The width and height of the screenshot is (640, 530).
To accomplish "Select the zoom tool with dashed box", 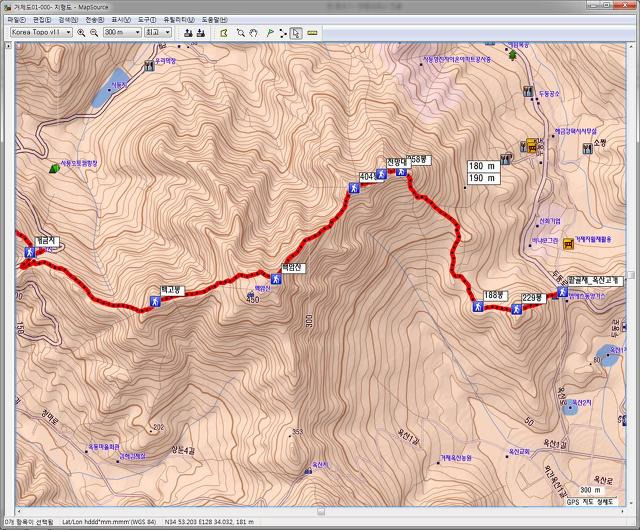I will tap(241, 33).
